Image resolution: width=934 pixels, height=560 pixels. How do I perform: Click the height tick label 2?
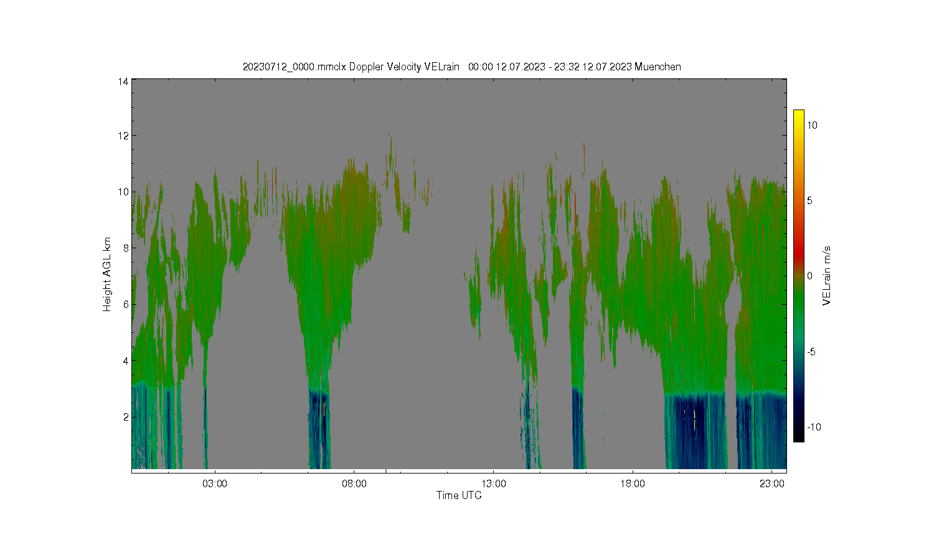point(126,417)
